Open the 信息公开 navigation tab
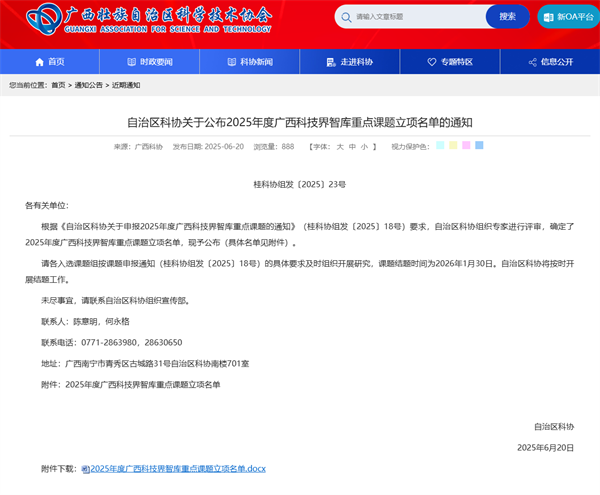This screenshot has height=495, width=600. pos(550,62)
